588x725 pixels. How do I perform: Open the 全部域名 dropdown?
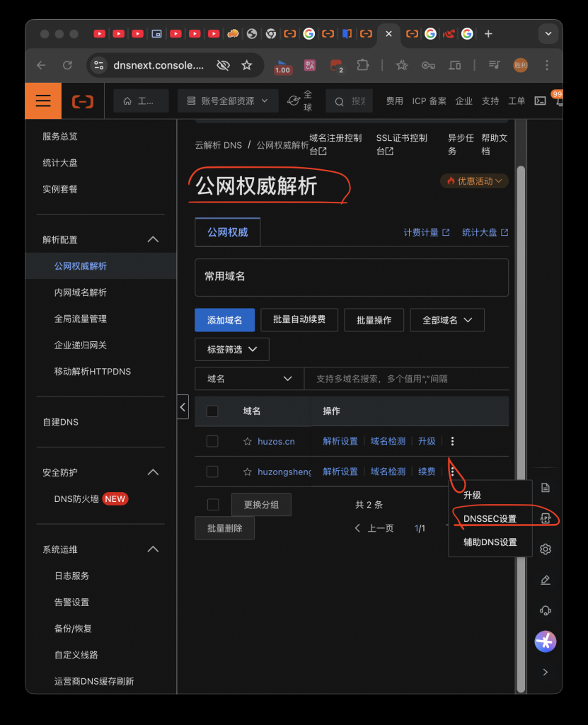(446, 320)
